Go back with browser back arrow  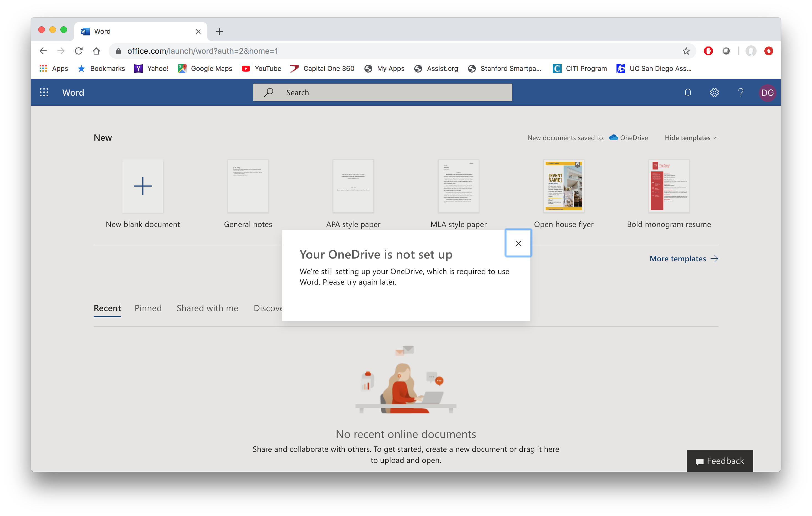point(43,51)
